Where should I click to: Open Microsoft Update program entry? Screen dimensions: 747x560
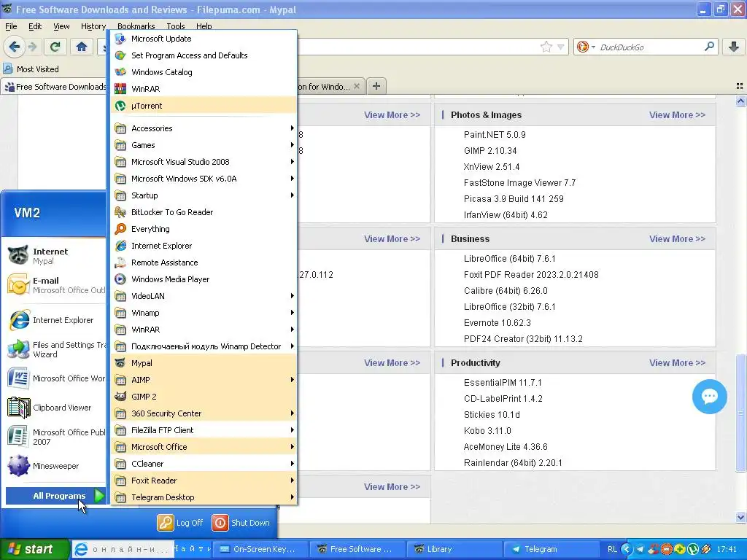tap(204, 39)
